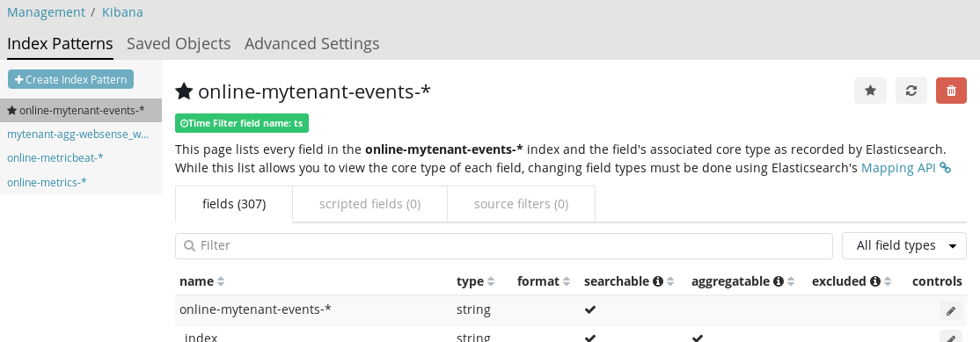Select fields (307) tab
Screen dimensions: 980x342
(234, 204)
